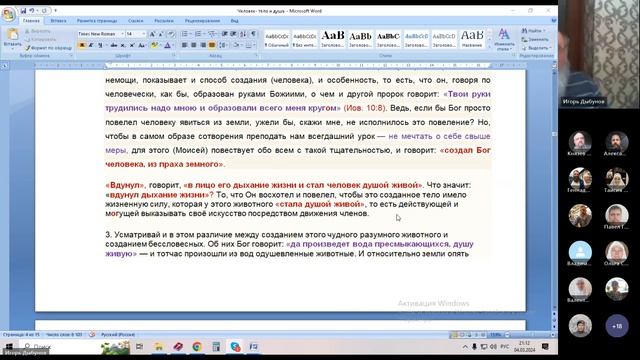Clear formatting with the eraser icon
The width and height of the screenshot is (640, 360).
pos(171,34)
